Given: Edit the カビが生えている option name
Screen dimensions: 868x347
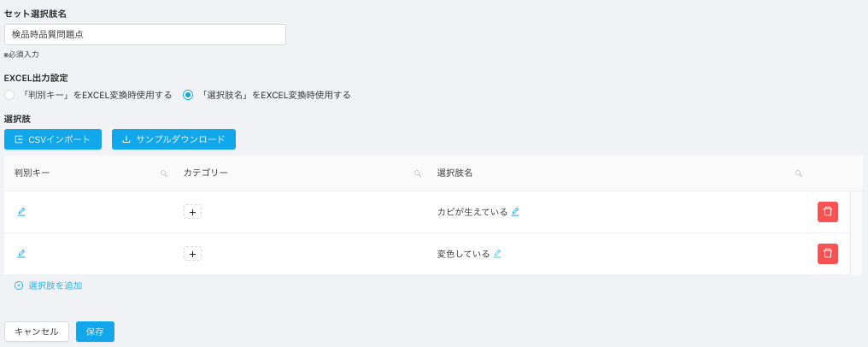Looking at the screenshot, I should pos(515,212).
